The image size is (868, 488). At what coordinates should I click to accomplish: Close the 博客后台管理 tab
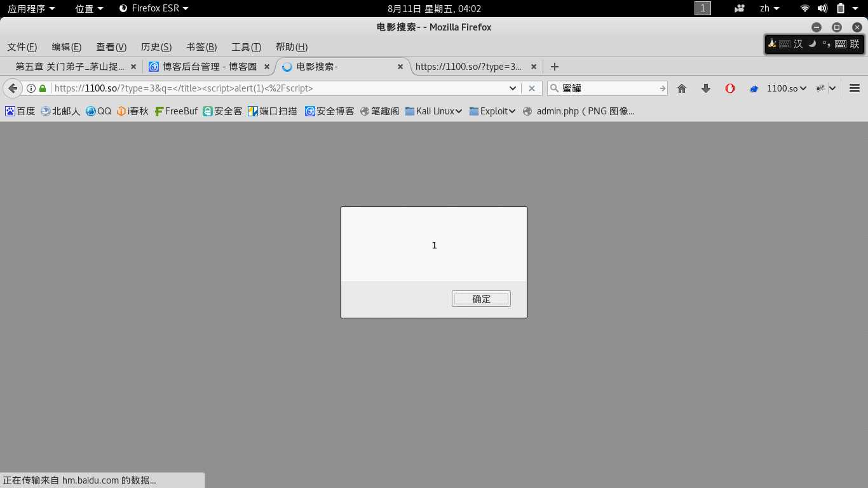(267, 66)
